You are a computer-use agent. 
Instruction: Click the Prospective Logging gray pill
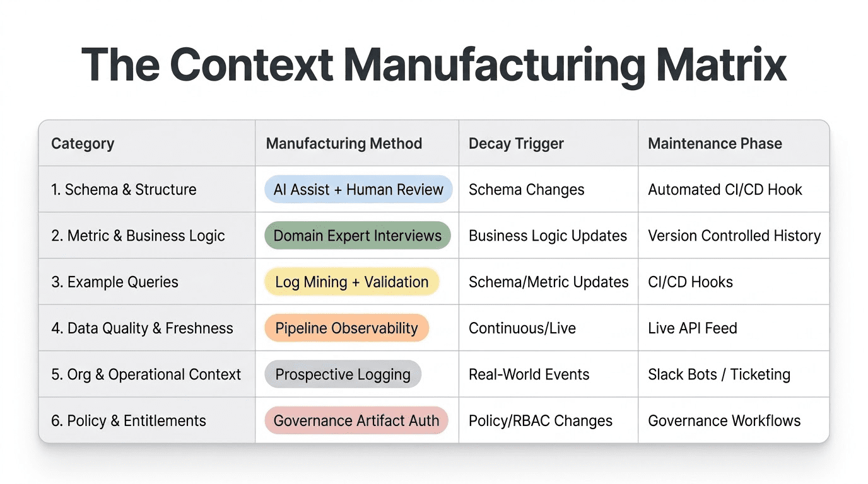pyautogui.click(x=343, y=374)
